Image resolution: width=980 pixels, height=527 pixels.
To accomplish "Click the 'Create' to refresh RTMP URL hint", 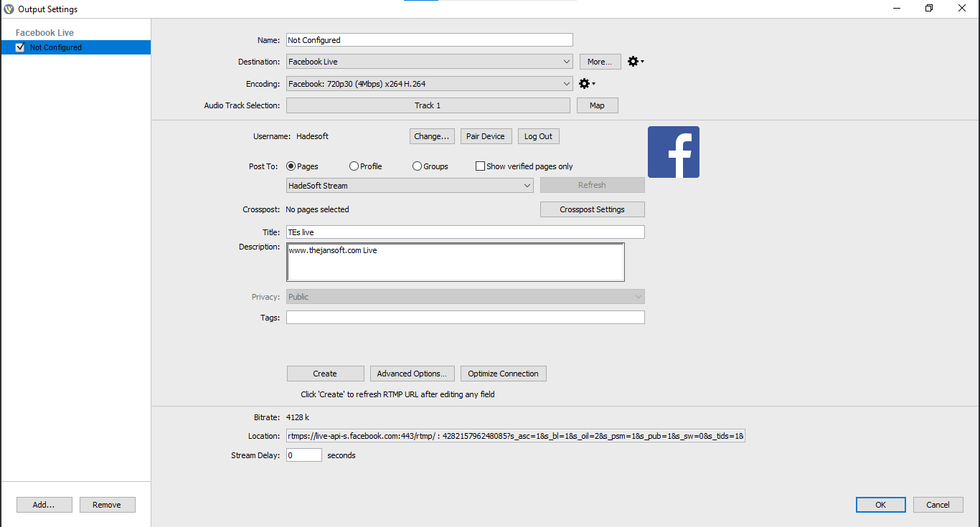I will [x=397, y=394].
